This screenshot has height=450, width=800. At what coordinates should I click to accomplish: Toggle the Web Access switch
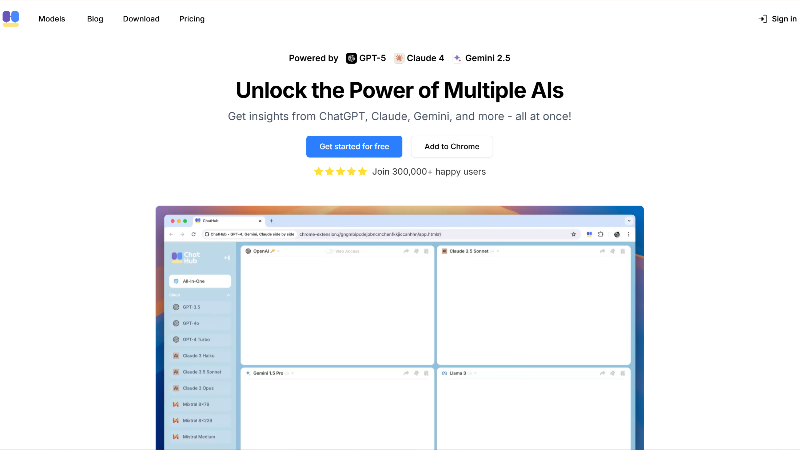pyautogui.click(x=330, y=251)
